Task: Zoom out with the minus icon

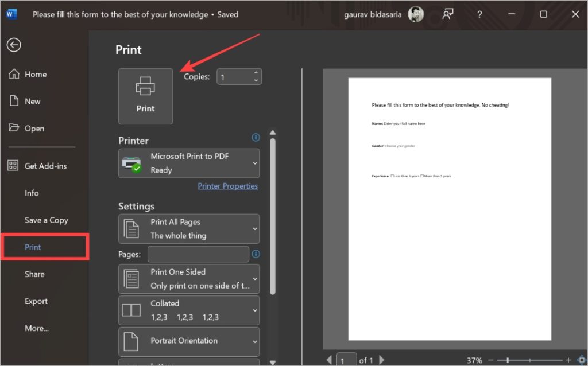Action: (x=490, y=360)
